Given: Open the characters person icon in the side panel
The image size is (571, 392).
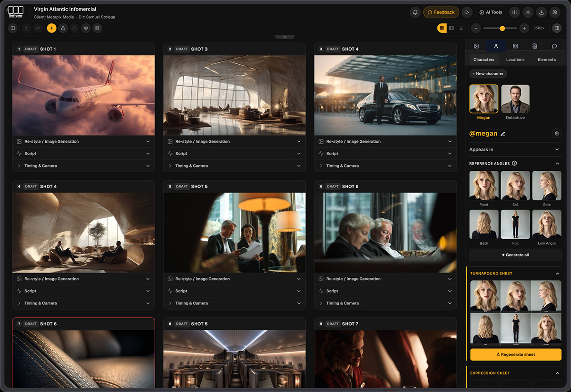Looking at the screenshot, I should tap(496, 46).
